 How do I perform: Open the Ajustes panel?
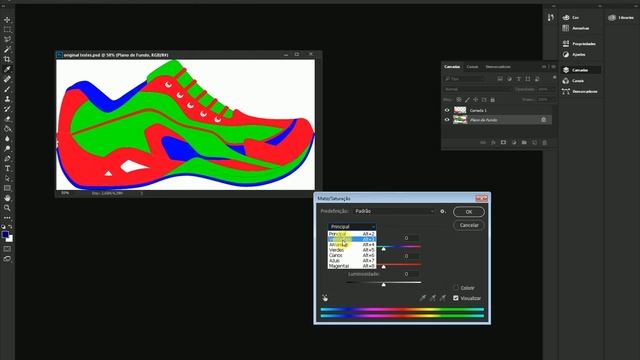coord(574,54)
